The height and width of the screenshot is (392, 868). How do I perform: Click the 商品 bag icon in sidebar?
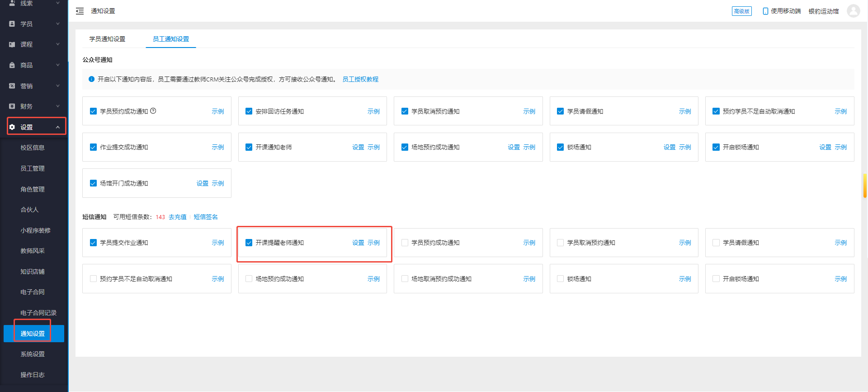[12, 65]
